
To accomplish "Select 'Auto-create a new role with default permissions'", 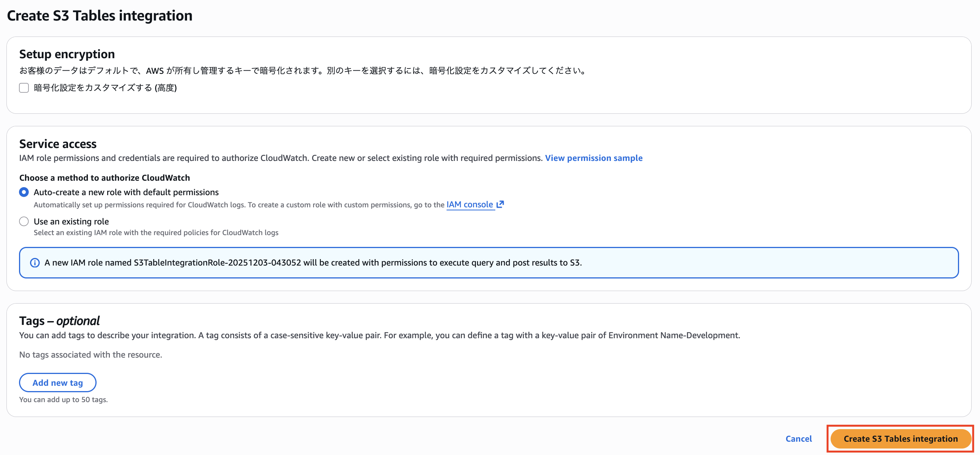I will [x=24, y=192].
